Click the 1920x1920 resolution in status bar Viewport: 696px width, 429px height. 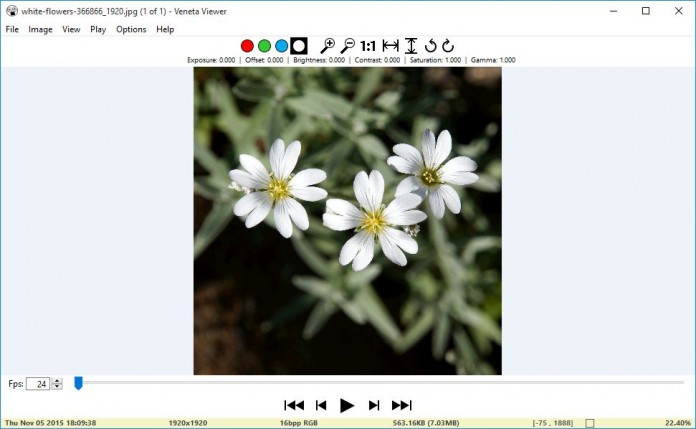point(188,423)
